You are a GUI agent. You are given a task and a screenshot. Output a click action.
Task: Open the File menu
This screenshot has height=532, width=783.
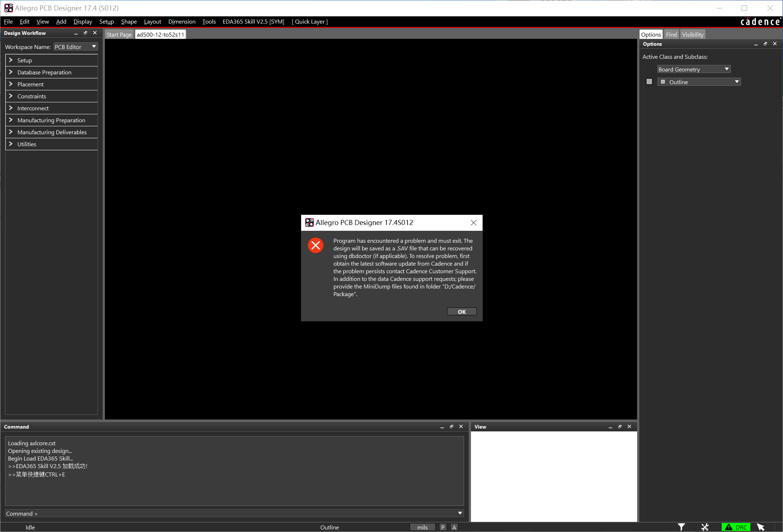pos(8,22)
